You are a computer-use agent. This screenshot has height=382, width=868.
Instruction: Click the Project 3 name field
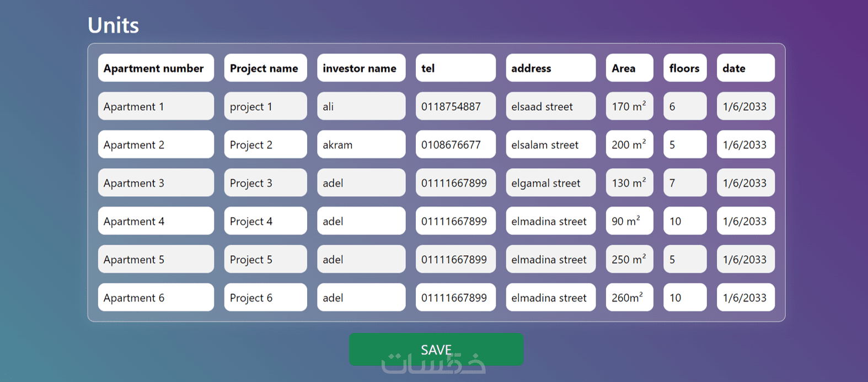pyautogui.click(x=265, y=183)
